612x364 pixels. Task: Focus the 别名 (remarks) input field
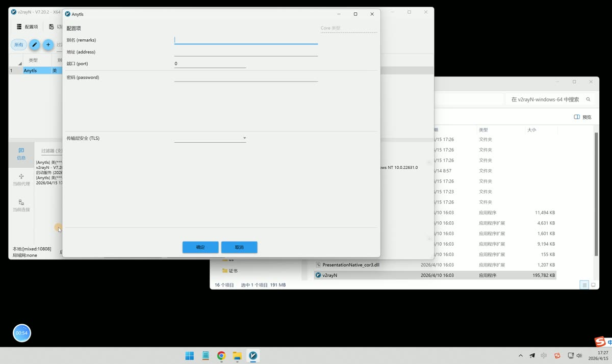pos(246,40)
